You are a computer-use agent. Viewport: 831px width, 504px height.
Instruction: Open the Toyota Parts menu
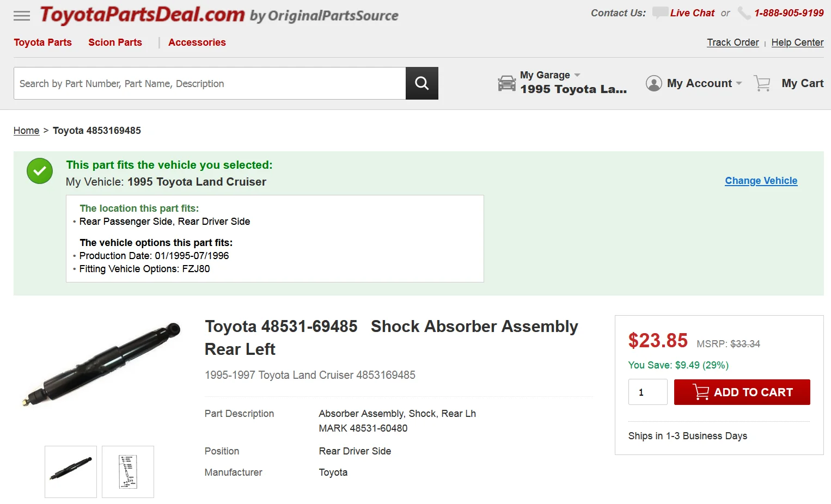tap(42, 42)
